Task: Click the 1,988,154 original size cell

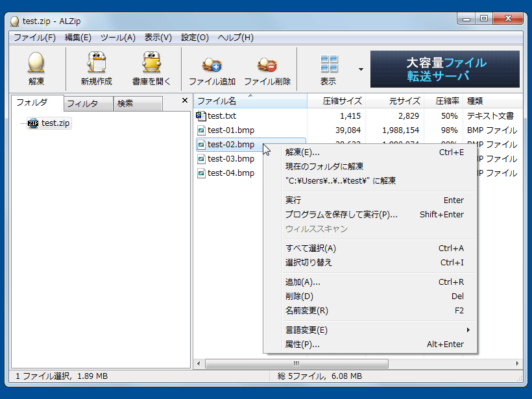Action: tap(401, 130)
